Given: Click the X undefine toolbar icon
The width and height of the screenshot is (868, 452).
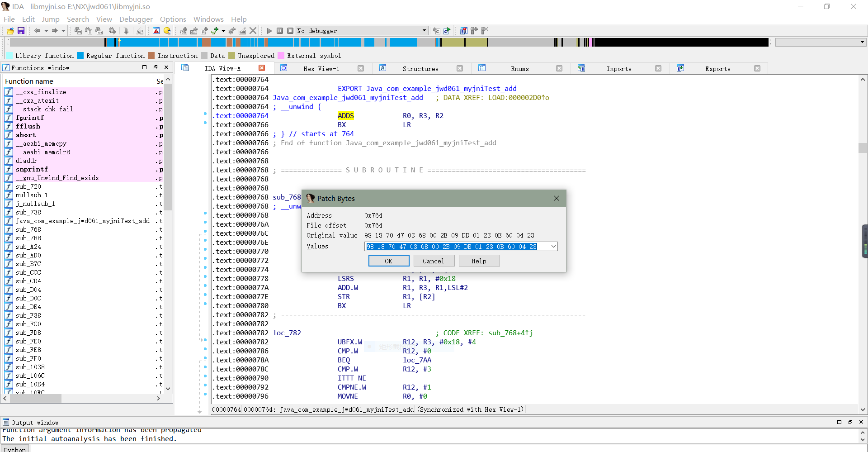Looking at the screenshot, I should point(253,31).
